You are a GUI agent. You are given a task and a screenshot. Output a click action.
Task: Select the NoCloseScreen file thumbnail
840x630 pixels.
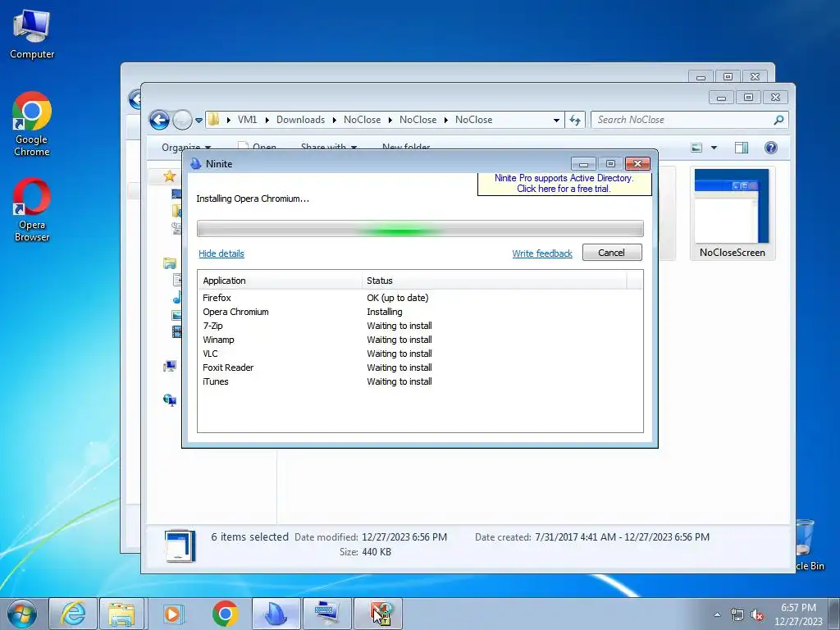click(732, 212)
